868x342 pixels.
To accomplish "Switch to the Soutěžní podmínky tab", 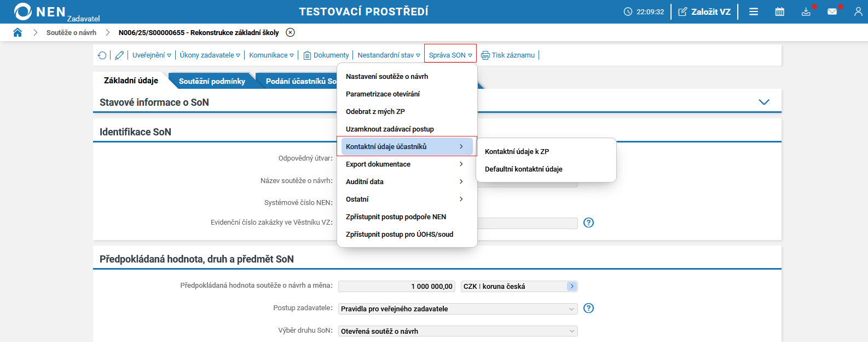I will click(212, 81).
